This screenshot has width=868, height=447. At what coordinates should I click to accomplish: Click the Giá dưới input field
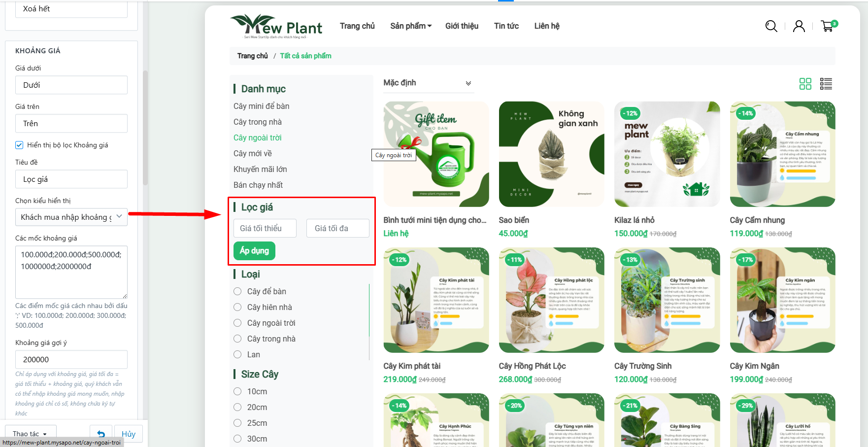(x=71, y=85)
